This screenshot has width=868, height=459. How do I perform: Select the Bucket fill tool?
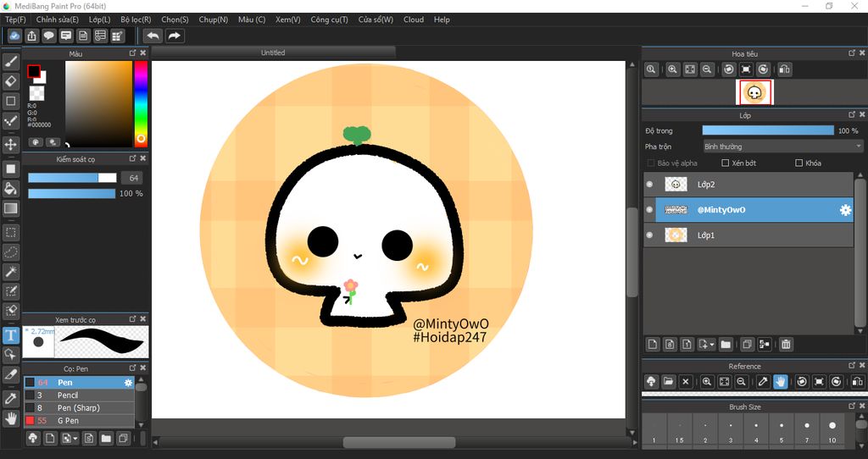(10, 189)
